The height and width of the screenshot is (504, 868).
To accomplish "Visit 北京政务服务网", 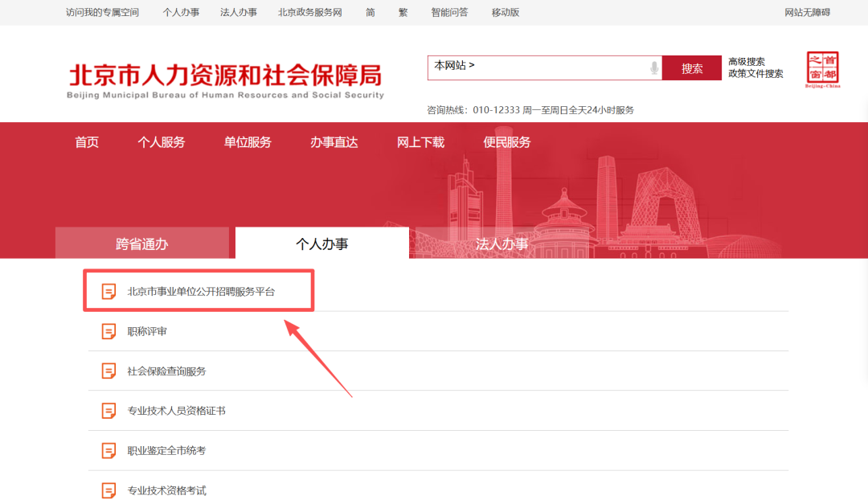I will [310, 12].
